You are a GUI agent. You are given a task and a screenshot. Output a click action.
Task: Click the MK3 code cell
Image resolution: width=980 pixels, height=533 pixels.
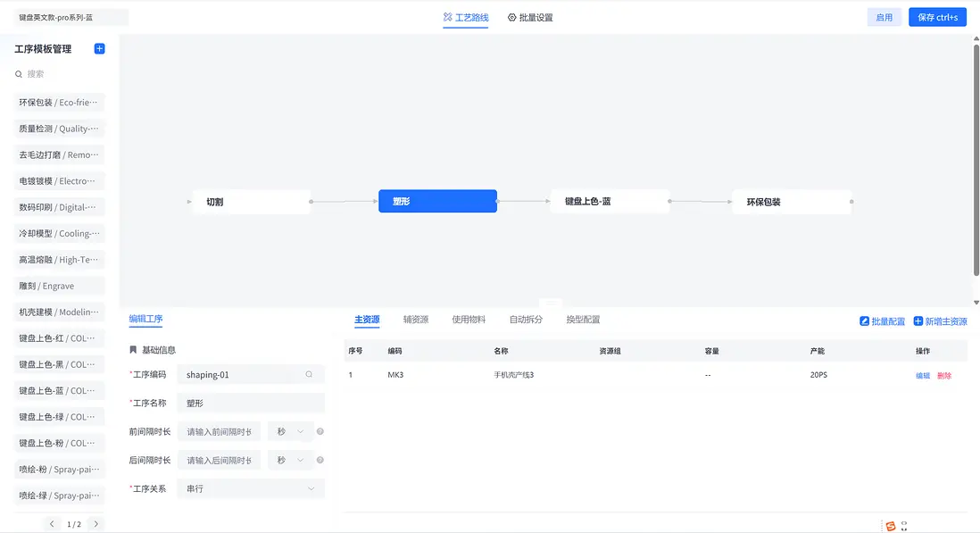(395, 375)
